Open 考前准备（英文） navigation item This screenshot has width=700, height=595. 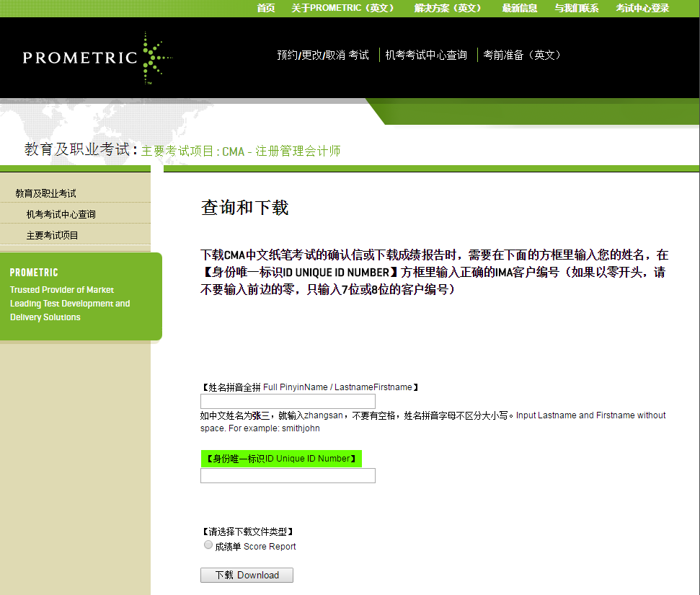(522, 55)
